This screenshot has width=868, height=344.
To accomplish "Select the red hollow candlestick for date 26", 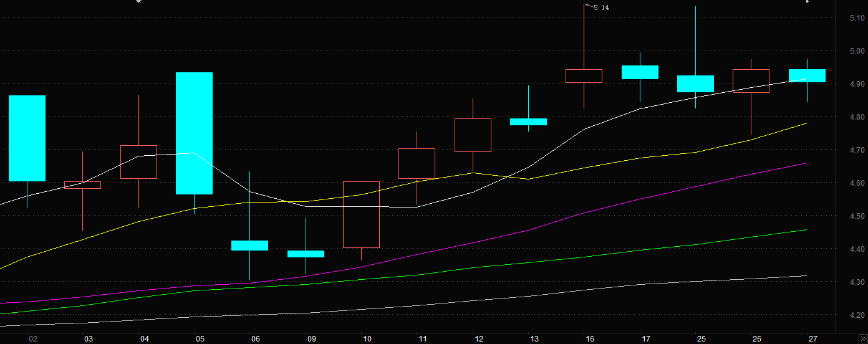I will tap(751, 81).
